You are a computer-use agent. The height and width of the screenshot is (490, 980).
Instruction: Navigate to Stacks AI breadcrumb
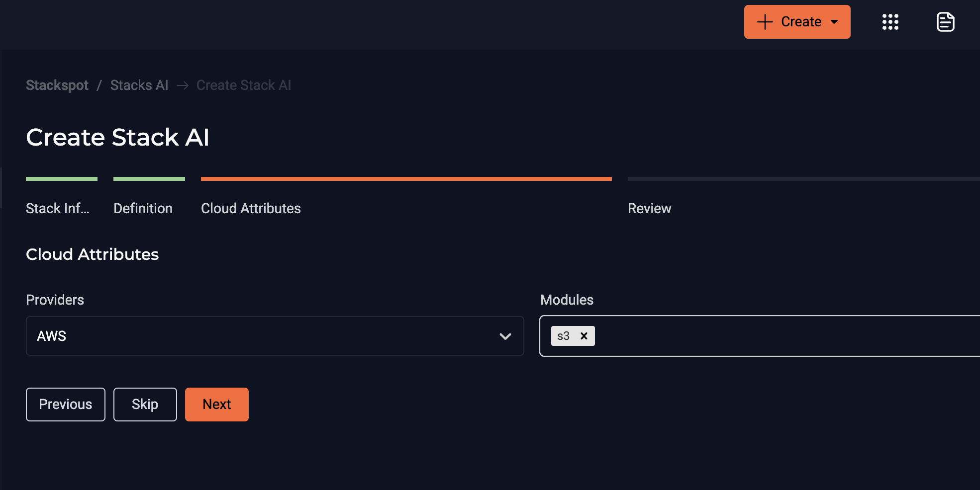pyautogui.click(x=139, y=85)
